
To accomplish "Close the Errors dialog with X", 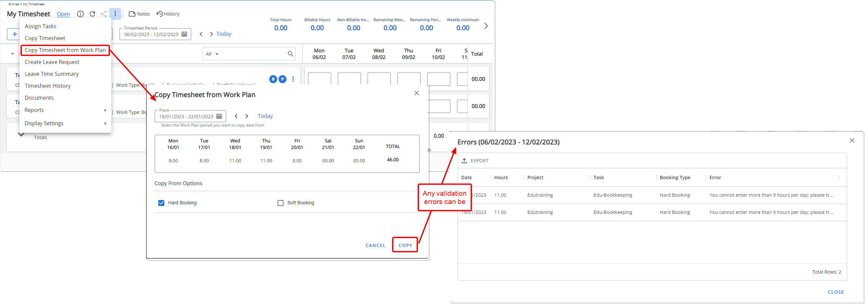I will pos(852,140).
